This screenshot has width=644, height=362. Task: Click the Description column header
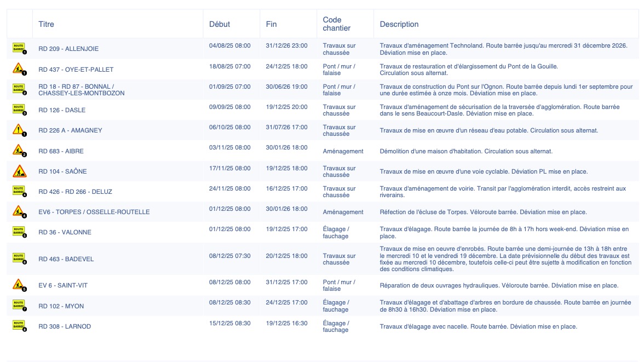(x=399, y=24)
